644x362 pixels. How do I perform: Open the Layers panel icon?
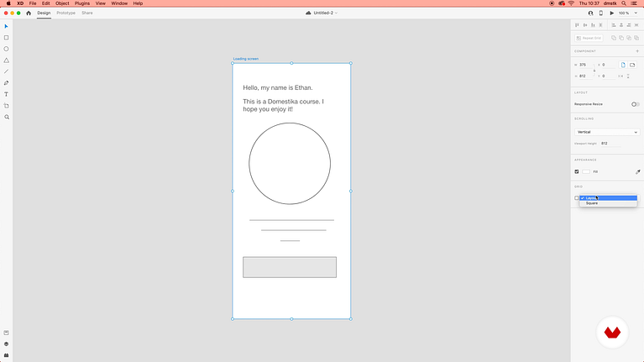point(6,344)
